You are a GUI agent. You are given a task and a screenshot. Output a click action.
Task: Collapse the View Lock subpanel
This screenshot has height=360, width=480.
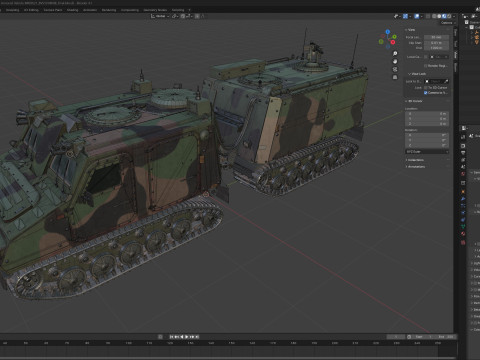417,74
